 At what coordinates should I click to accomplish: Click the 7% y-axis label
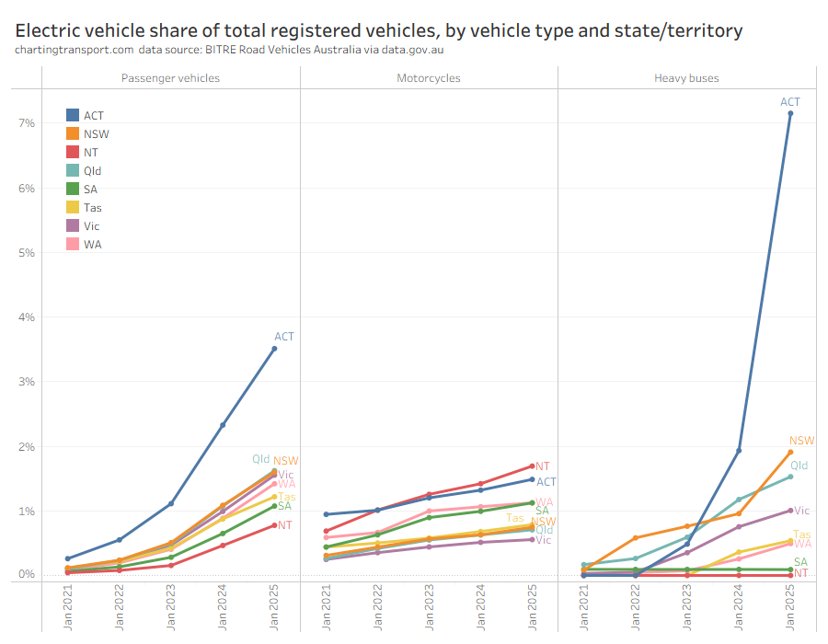coord(26,123)
